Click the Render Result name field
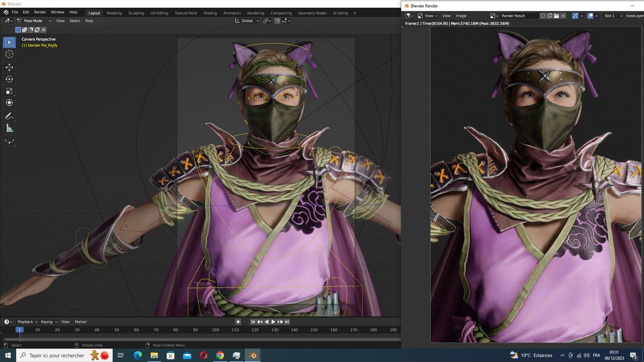This screenshot has height=362, width=644. tap(519, 16)
